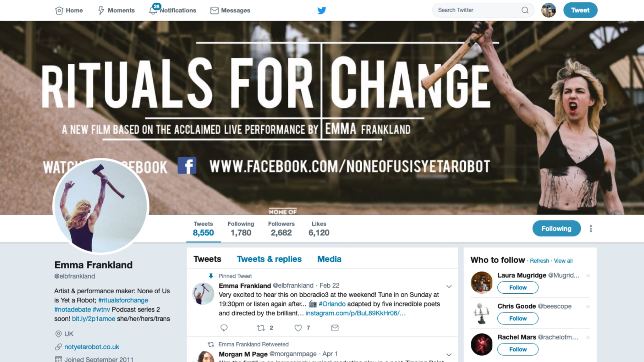This screenshot has width=644, height=362.
Task: Send pinned tweet via direct message icon
Action: [x=335, y=328]
